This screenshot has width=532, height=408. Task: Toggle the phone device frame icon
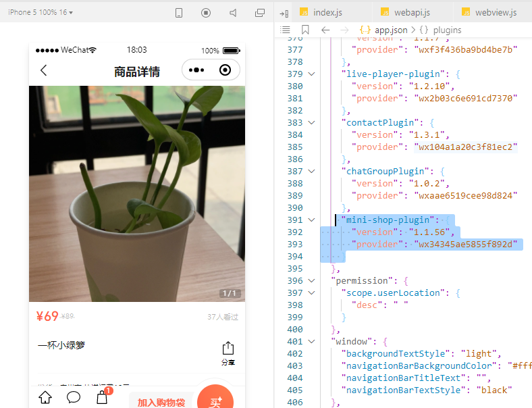click(179, 13)
